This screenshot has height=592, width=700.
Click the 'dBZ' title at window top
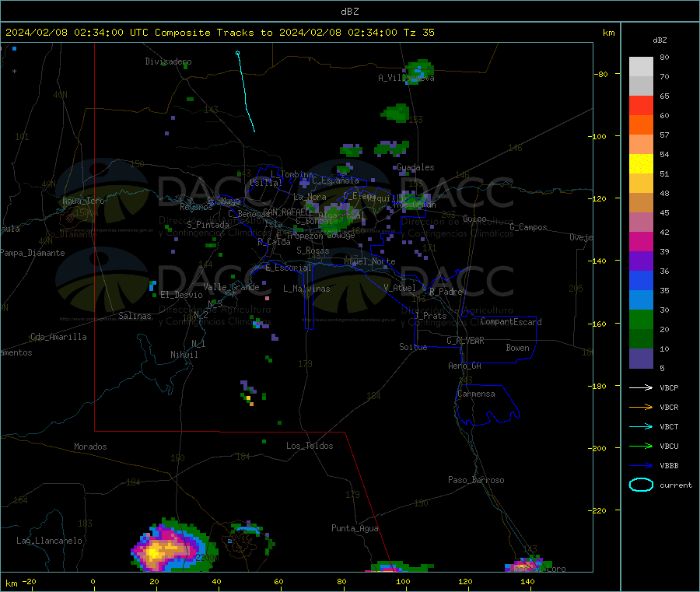349,12
